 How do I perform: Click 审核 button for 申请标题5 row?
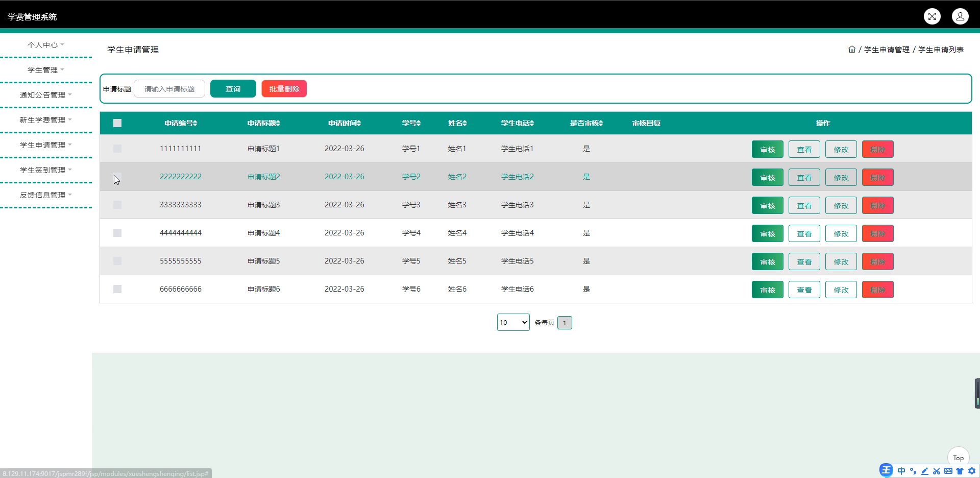click(x=768, y=262)
